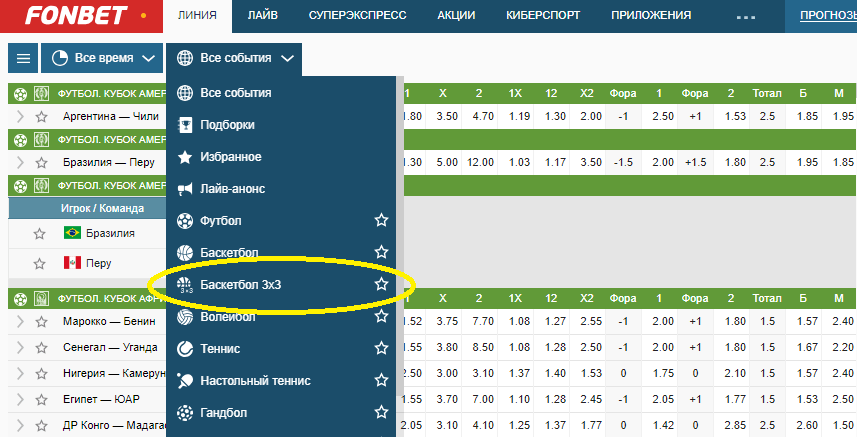Open the КИБЕРСПОРТ tab

[543, 16]
